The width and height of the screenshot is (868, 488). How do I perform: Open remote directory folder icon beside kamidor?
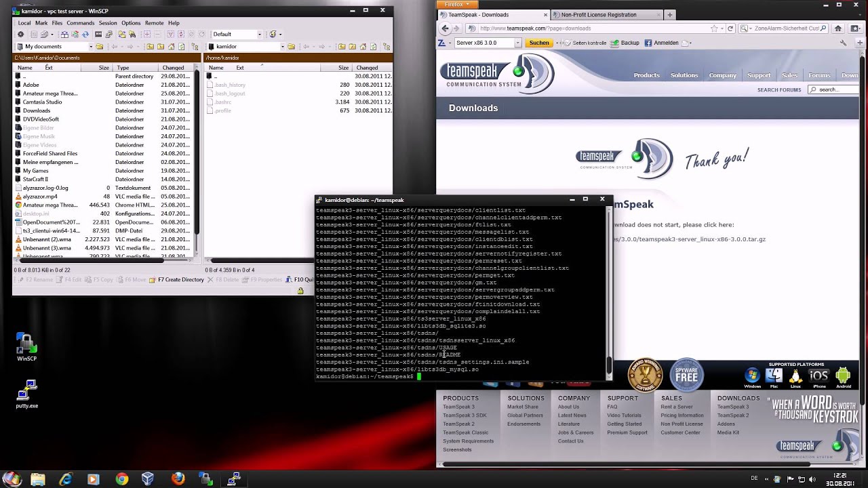[x=291, y=47]
